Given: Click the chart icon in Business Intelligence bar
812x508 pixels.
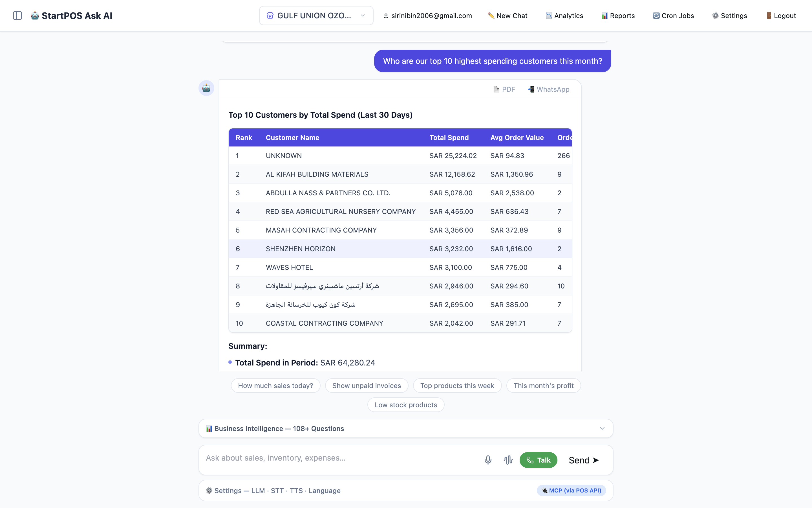Looking at the screenshot, I should pyautogui.click(x=209, y=429).
